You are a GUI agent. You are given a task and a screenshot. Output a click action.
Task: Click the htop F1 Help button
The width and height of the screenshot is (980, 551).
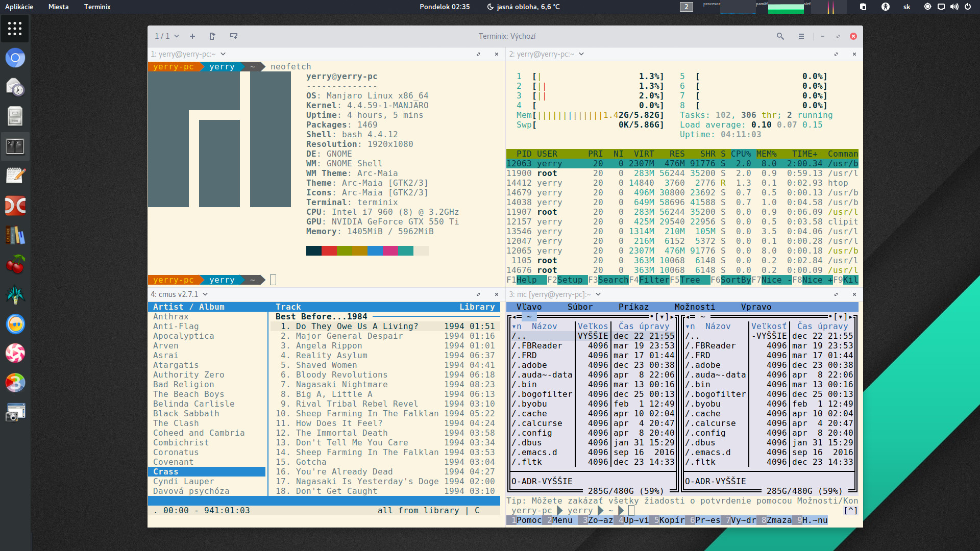526,280
